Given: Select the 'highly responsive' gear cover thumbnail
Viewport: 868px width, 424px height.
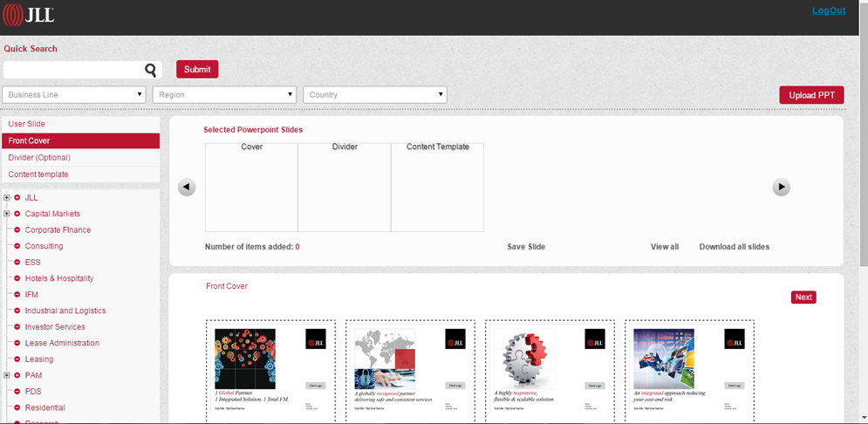Looking at the screenshot, I should click(x=550, y=371).
